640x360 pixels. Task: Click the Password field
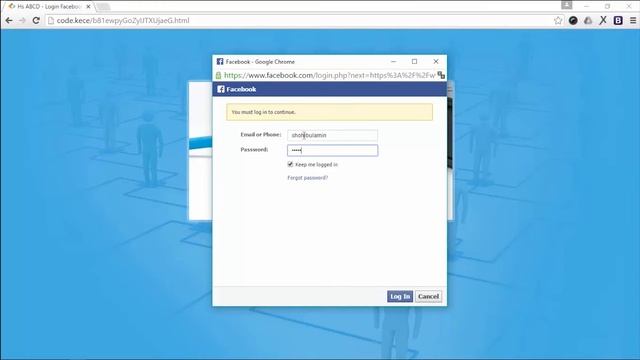[332, 150]
